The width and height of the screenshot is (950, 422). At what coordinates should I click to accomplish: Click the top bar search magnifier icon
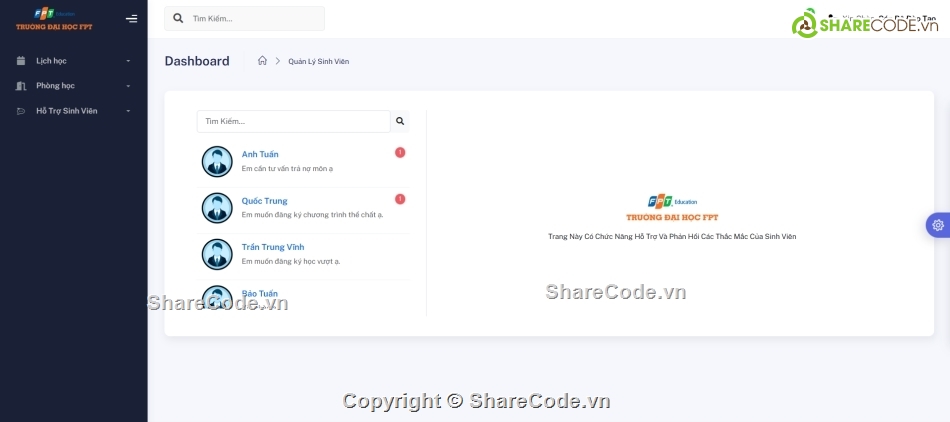pyautogui.click(x=178, y=18)
